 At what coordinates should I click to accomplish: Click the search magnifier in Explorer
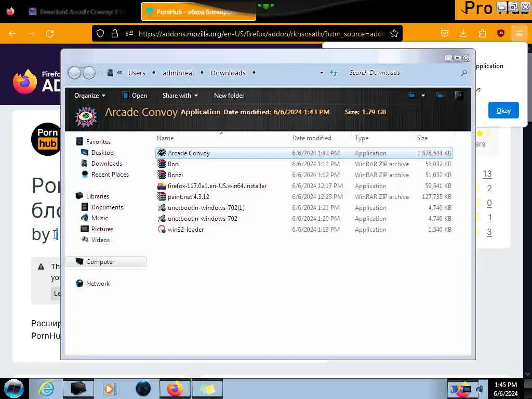(x=464, y=73)
